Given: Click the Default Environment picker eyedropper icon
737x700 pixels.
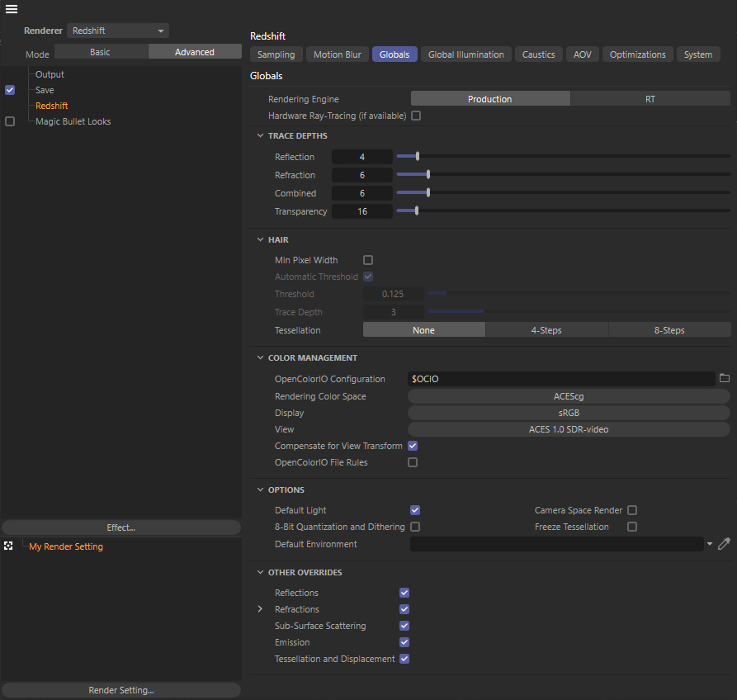Looking at the screenshot, I should [x=724, y=544].
